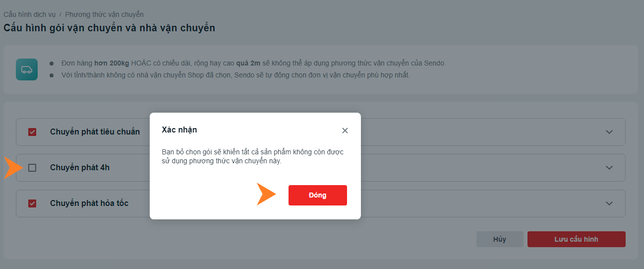644x269 pixels.
Task: Expand the Chuyển phát hỏa tốc row chevron
Action: 609,203
